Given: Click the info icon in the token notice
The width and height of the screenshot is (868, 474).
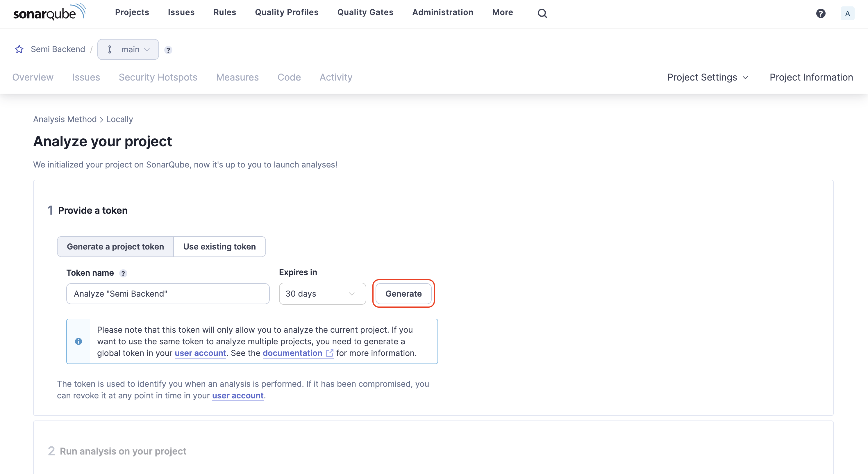Looking at the screenshot, I should pos(79,341).
